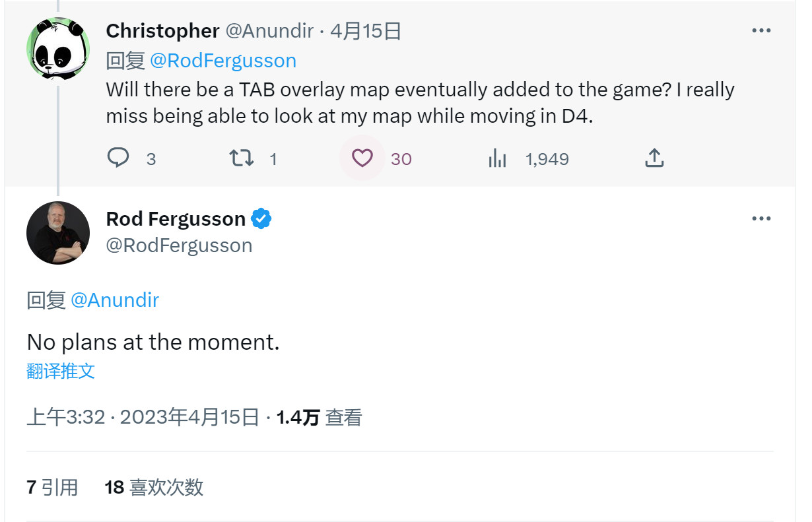Retweet Christopher's TAB overlay map tweet
The image size is (812, 522).
[x=240, y=158]
